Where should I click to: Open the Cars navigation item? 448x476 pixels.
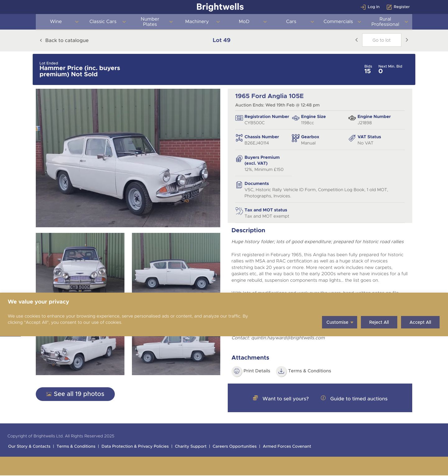coord(291,21)
